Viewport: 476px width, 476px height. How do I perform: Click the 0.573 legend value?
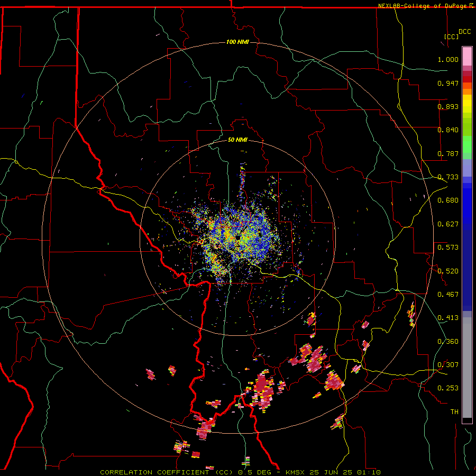coord(448,248)
